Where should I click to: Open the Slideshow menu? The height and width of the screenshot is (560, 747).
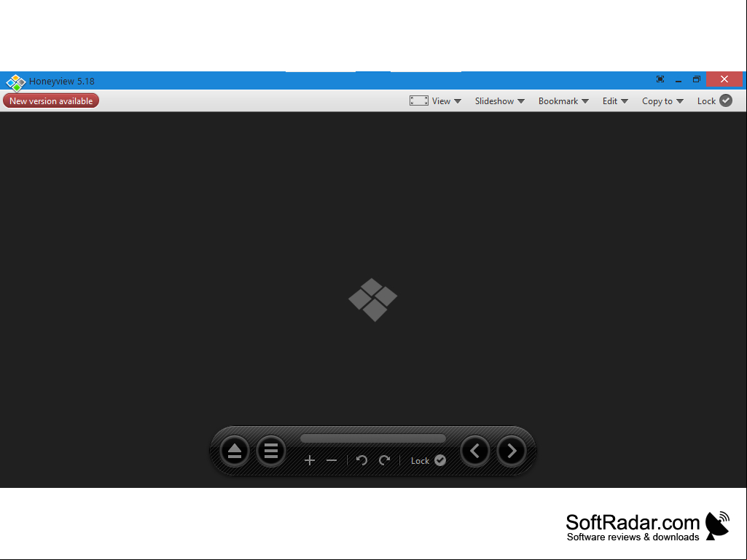pos(494,101)
